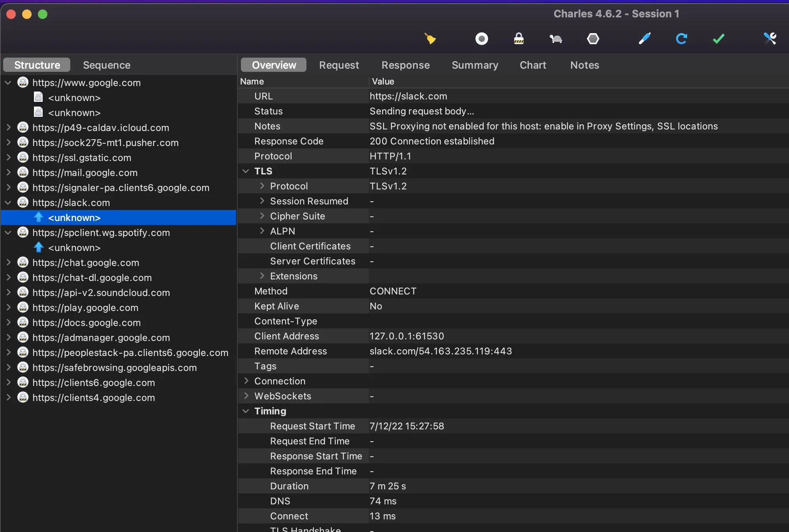Screen dimensions: 789x532
Task: Click globe icon next to https://mail.google.com
Action: click(x=23, y=172)
